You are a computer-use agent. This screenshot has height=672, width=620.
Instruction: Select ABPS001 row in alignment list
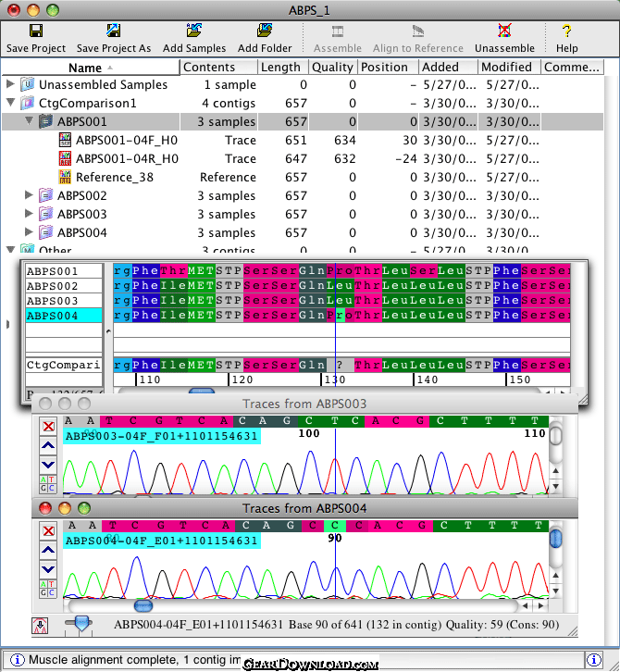pyautogui.click(x=64, y=271)
